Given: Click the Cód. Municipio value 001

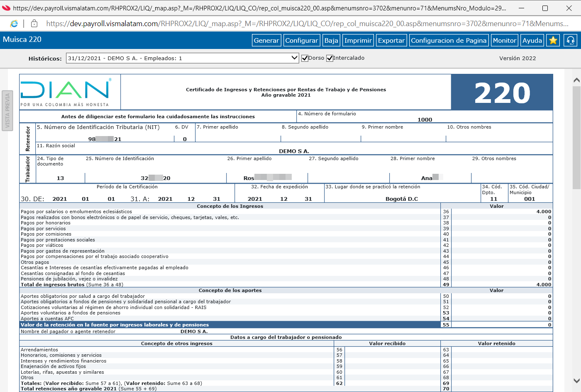Looking at the screenshot, I should pos(530,199).
